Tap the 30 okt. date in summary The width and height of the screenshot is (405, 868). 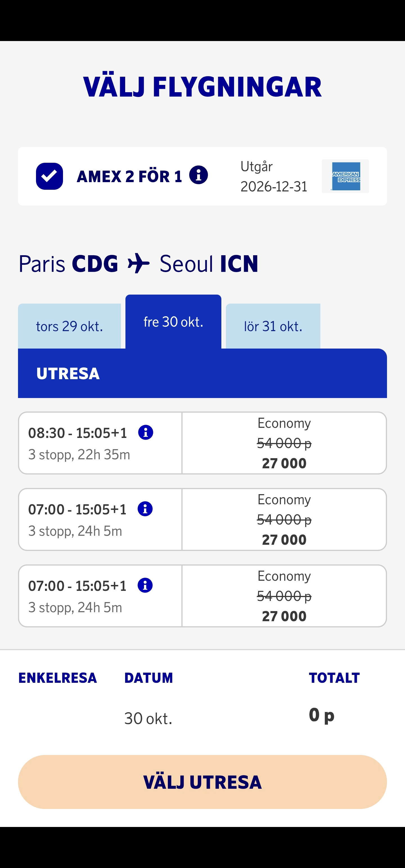tap(148, 718)
